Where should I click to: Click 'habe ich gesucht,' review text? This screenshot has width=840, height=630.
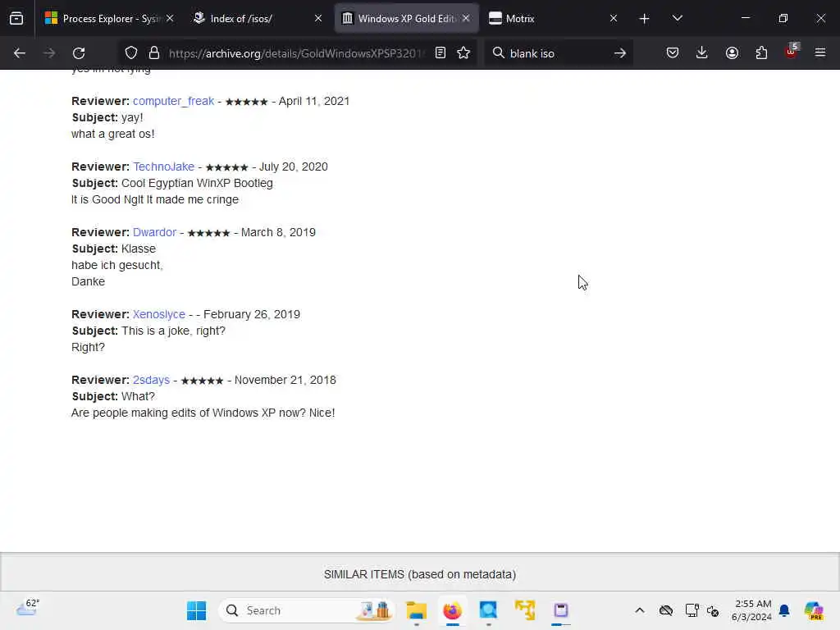pyautogui.click(x=116, y=265)
